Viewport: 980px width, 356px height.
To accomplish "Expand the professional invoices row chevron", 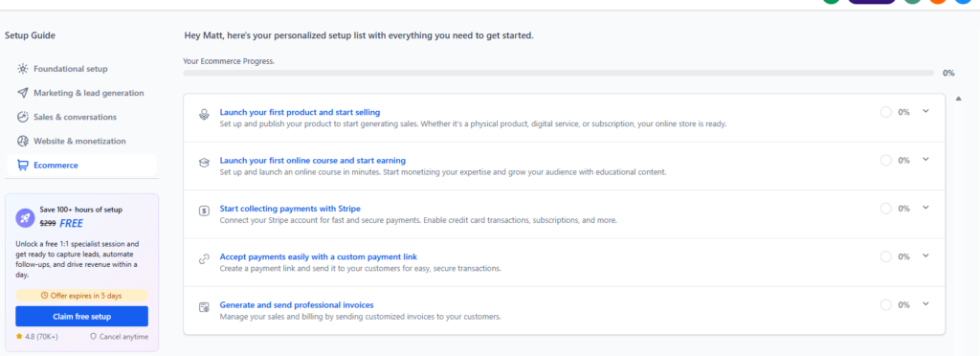I will [925, 304].
